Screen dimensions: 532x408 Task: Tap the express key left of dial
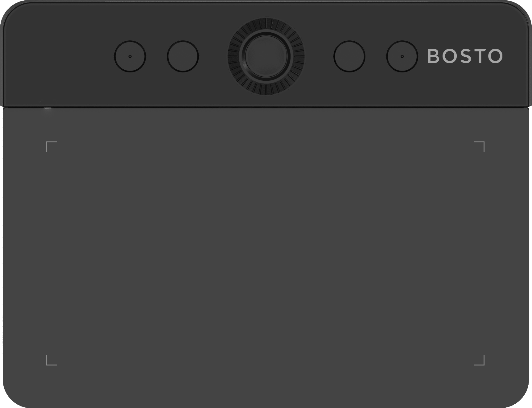(x=183, y=56)
